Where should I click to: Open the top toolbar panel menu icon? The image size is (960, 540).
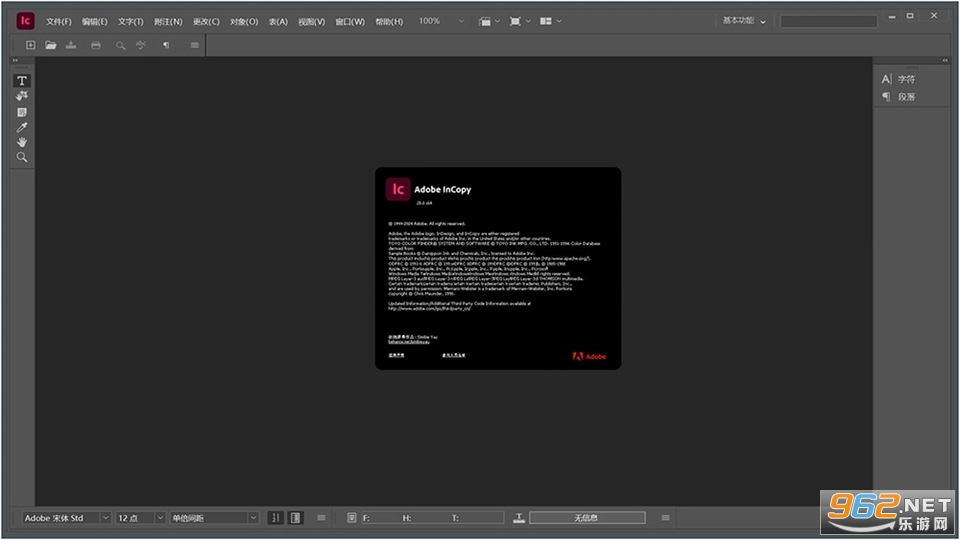195,45
